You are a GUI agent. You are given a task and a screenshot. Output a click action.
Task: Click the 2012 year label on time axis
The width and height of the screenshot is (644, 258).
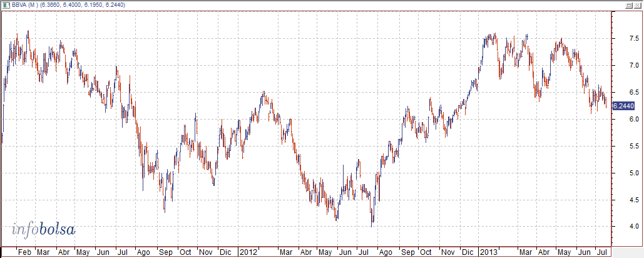[x=248, y=252]
